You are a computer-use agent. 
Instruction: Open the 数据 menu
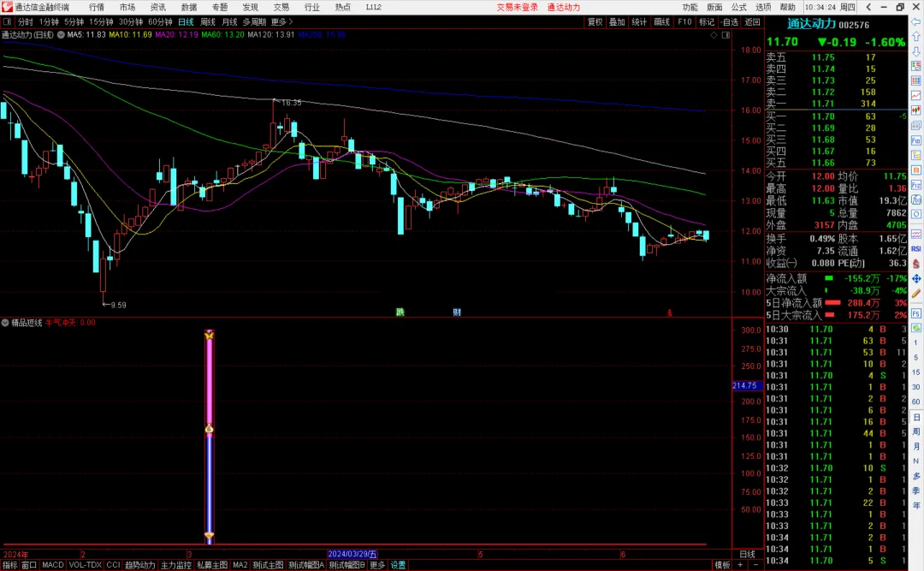pos(189,7)
